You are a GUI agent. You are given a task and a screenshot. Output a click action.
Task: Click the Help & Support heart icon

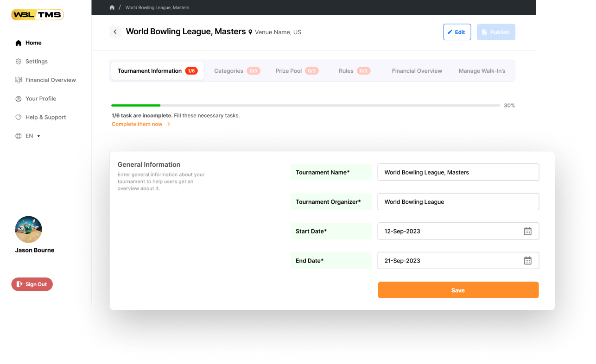point(19,118)
